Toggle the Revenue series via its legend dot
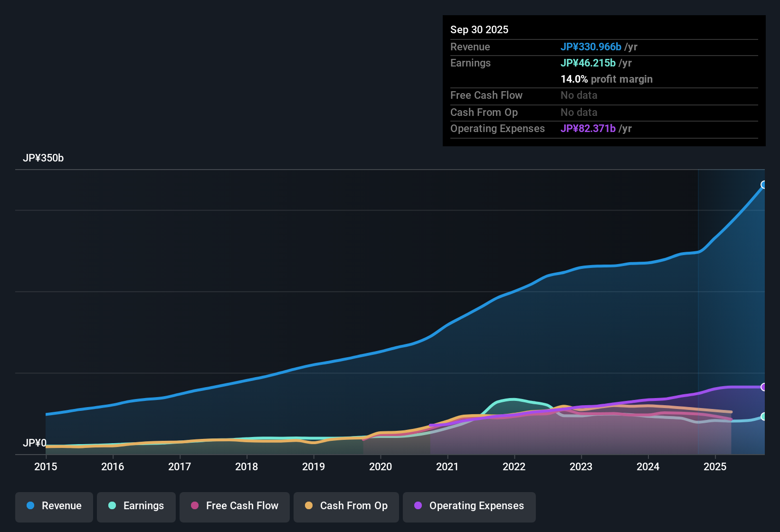The image size is (780, 532). click(30, 506)
